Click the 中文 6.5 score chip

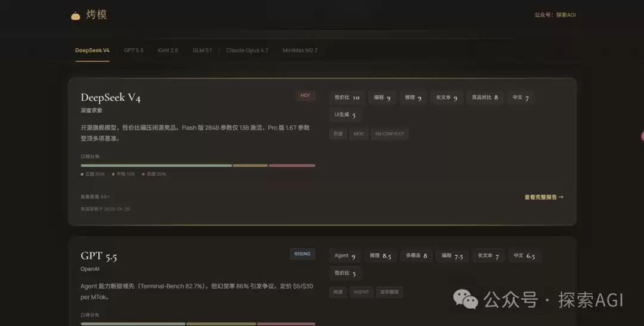[524, 256]
